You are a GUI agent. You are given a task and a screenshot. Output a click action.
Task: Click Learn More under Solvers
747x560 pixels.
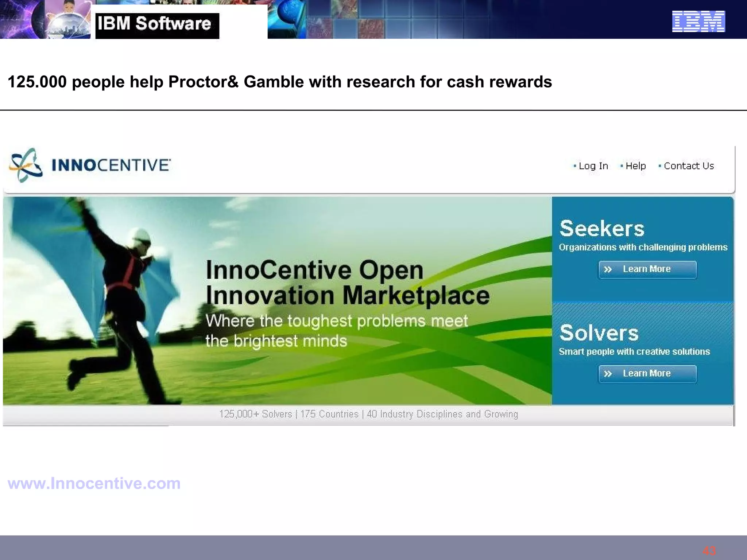click(647, 374)
